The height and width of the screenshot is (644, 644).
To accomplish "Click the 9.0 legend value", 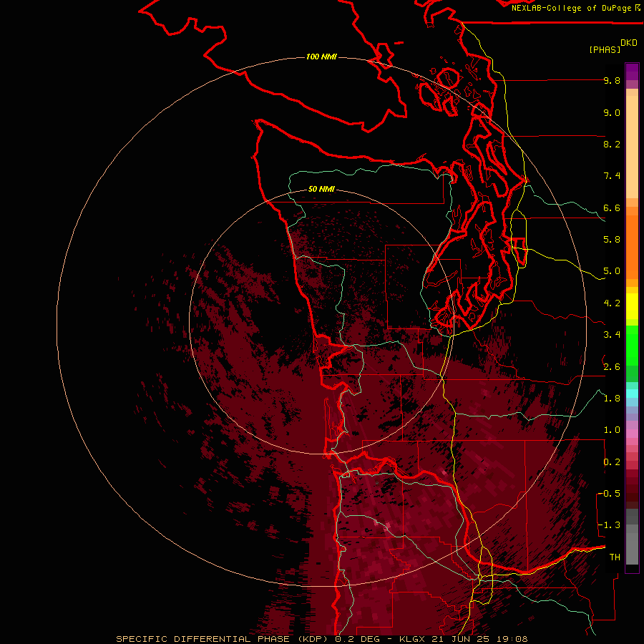I will 612,112.
